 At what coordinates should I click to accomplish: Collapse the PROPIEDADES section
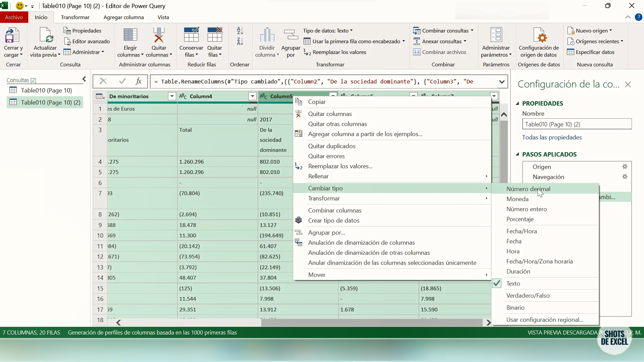click(x=518, y=104)
